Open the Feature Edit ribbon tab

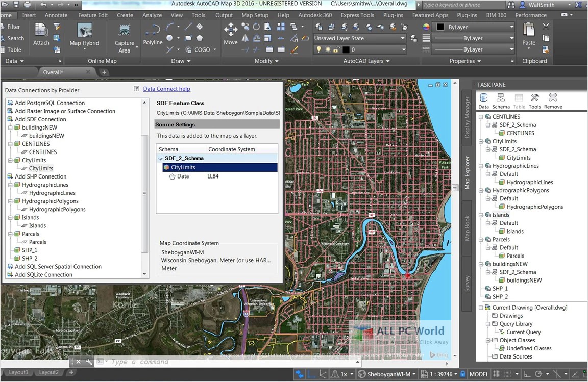click(x=93, y=15)
